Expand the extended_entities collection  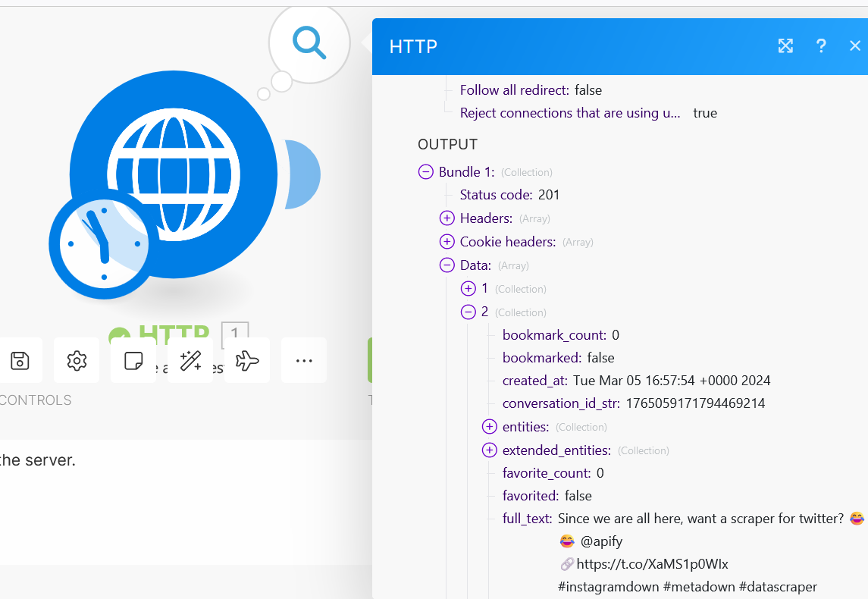(x=490, y=450)
